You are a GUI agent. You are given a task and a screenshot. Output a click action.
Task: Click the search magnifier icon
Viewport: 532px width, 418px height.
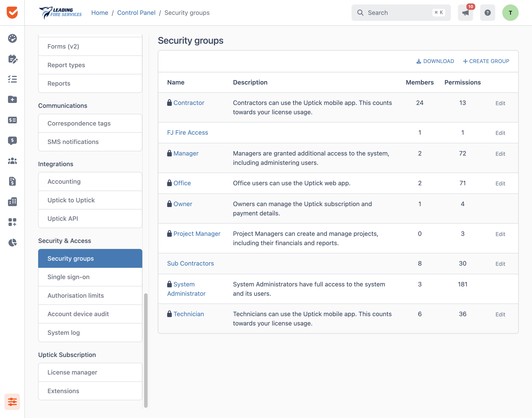click(x=360, y=13)
